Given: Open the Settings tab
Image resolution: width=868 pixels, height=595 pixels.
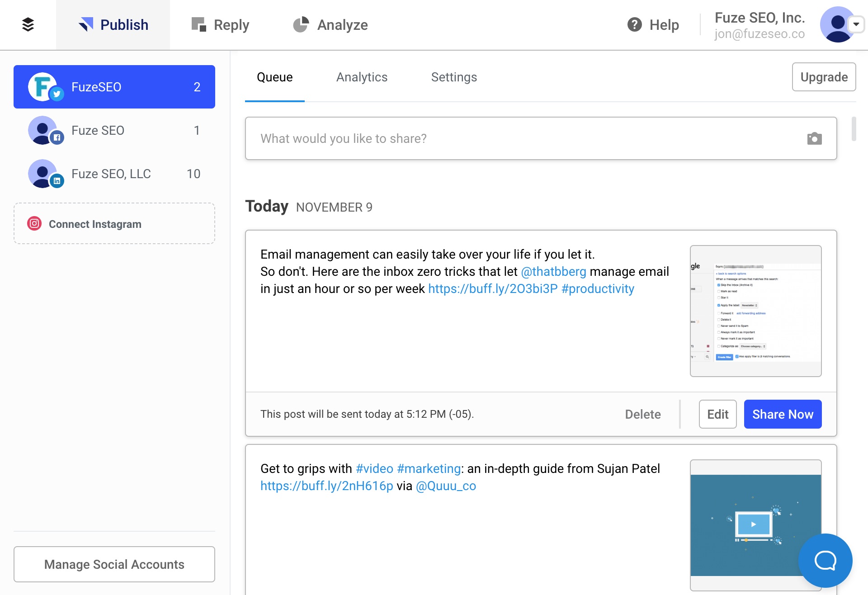Looking at the screenshot, I should point(454,77).
